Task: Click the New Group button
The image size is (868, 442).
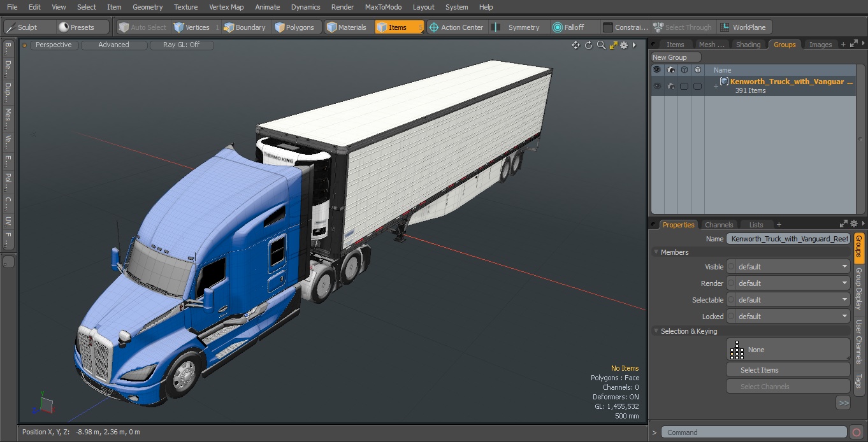Action: 675,57
